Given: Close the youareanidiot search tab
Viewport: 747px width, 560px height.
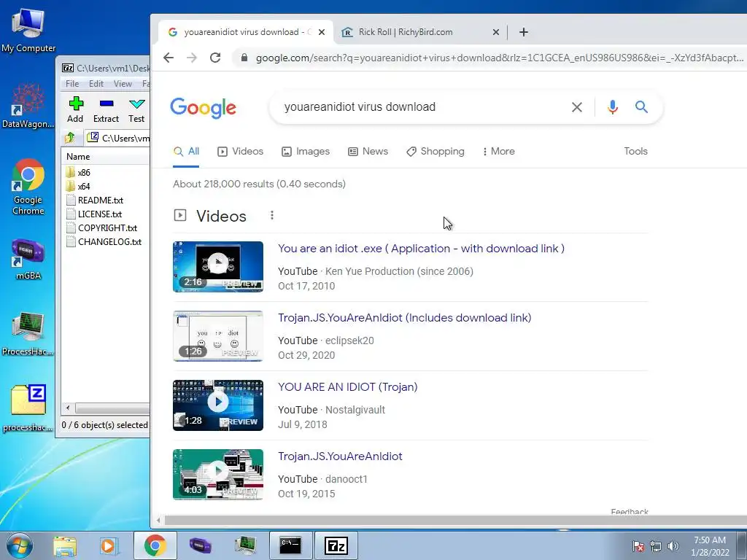Looking at the screenshot, I should 322,32.
